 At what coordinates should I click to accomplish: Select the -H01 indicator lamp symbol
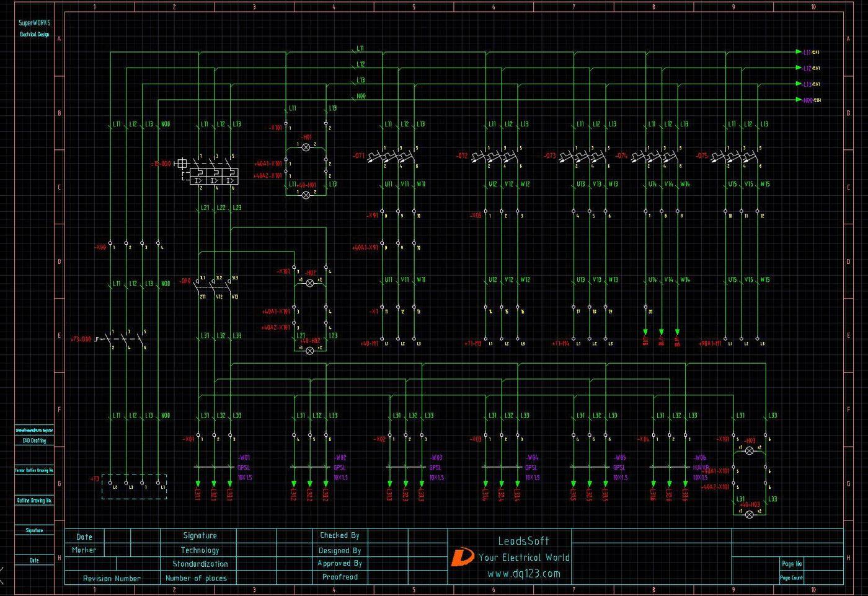306,147
